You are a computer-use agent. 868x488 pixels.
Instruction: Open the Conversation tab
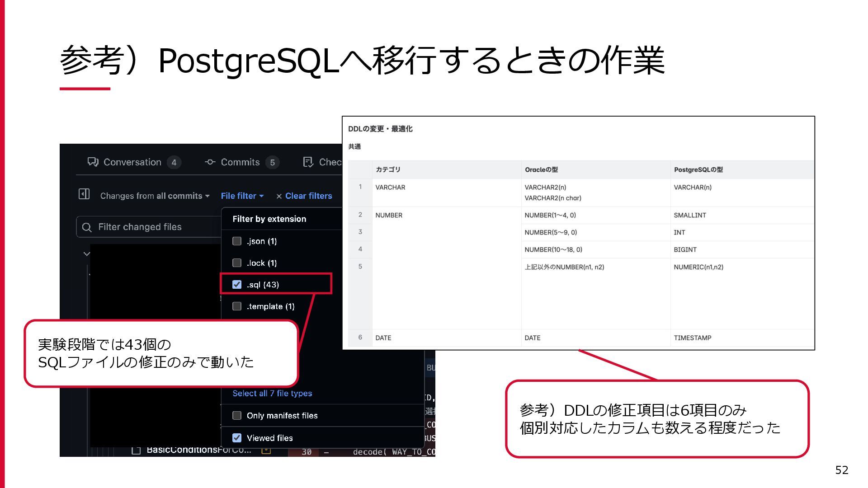[x=134, y=162]
